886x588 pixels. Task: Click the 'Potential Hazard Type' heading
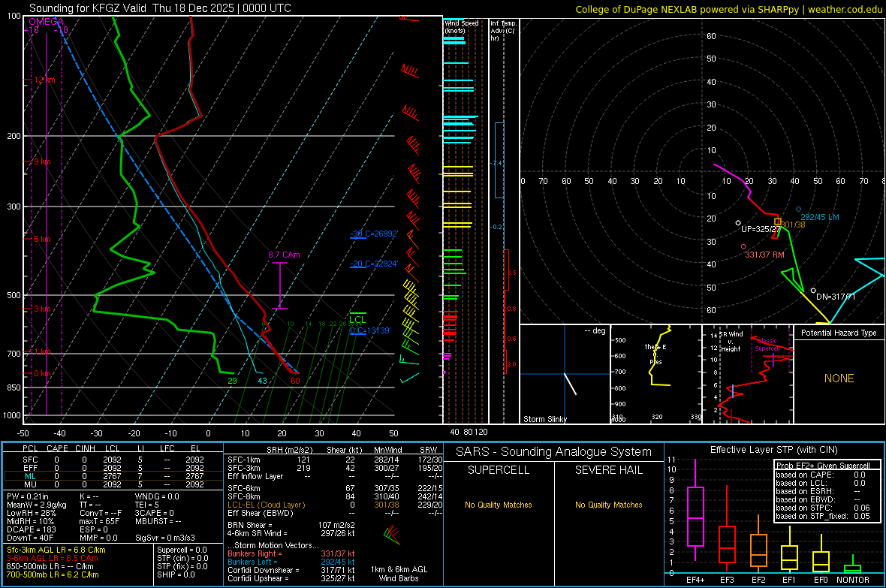point(839,333)
